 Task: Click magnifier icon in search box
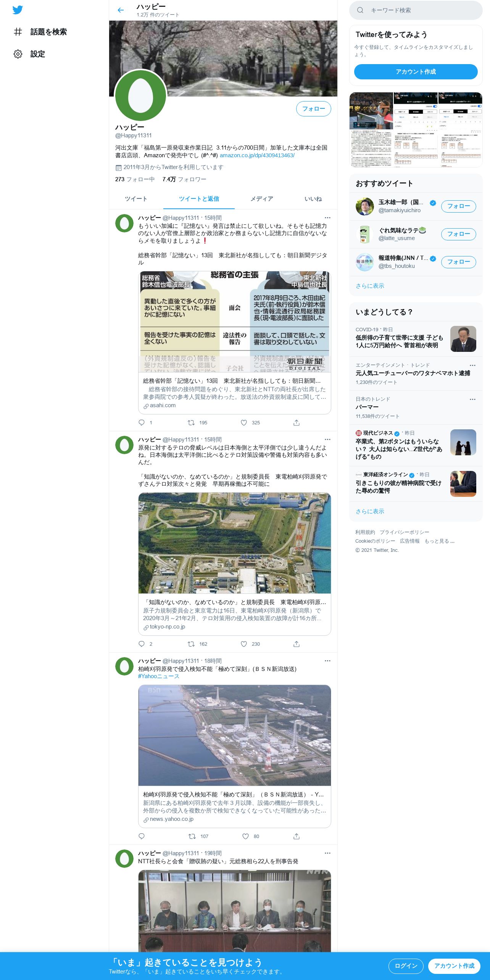[x=360, y=10]
